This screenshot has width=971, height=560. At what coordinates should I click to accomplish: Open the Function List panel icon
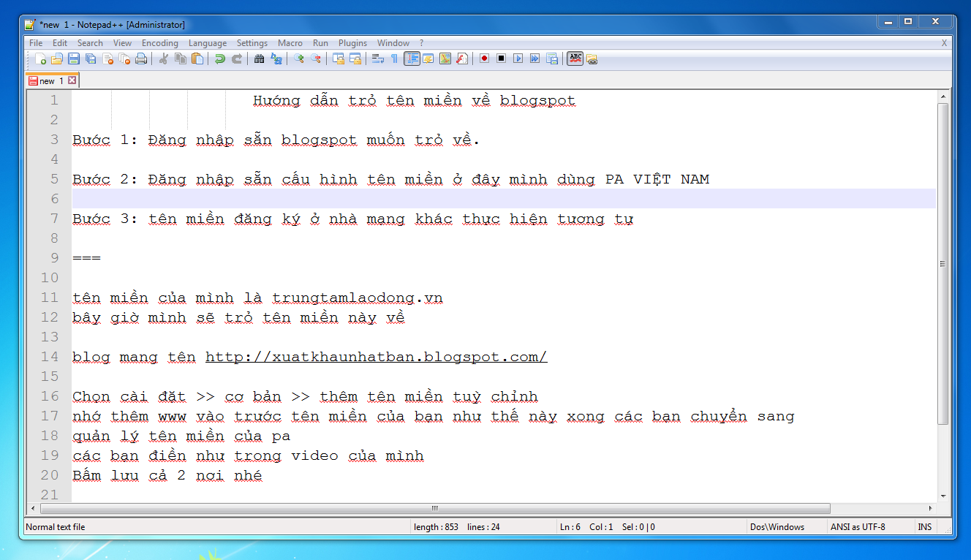[462, 58]
